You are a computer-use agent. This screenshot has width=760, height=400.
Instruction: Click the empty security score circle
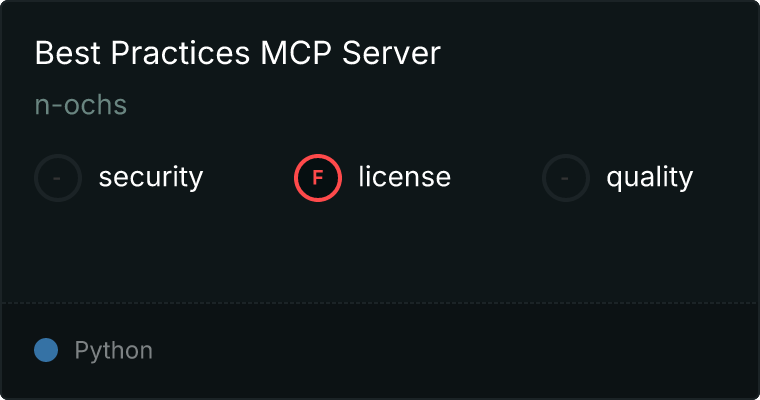pyautogui.click(x=58, y=178)
